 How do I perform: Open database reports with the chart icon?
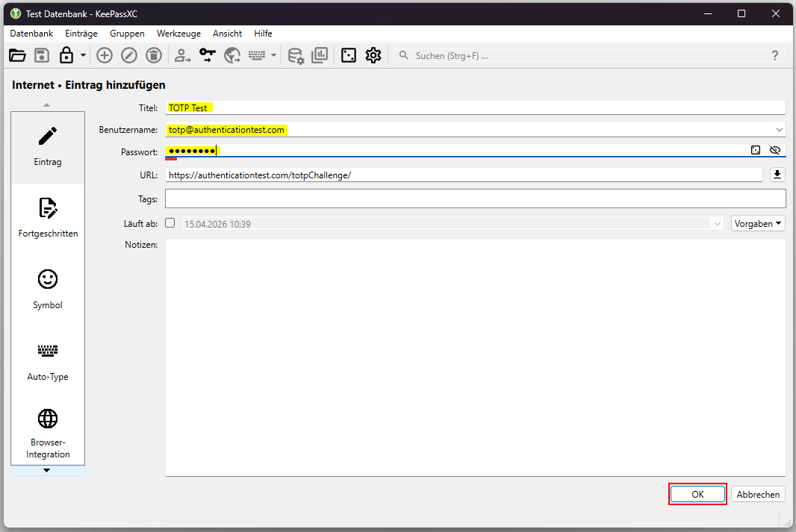(320, 55)
